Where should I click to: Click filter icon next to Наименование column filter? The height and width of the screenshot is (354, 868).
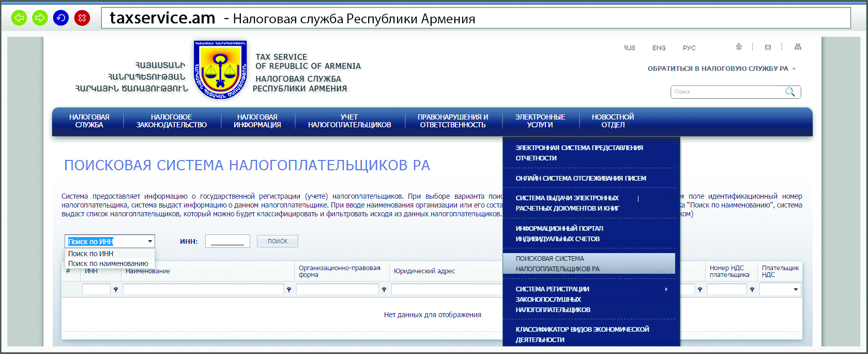[x=289, y=290]
